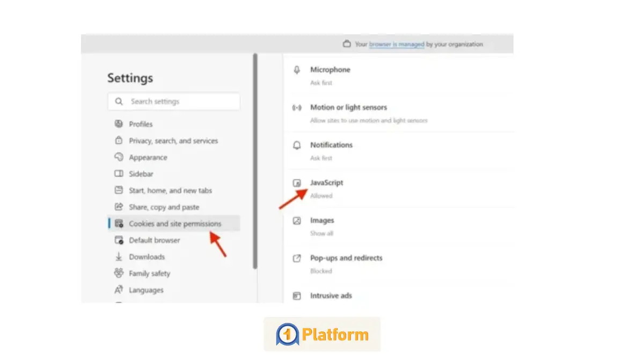
Task: Open Privacy, search, and services settings
Action: (173, 141)
